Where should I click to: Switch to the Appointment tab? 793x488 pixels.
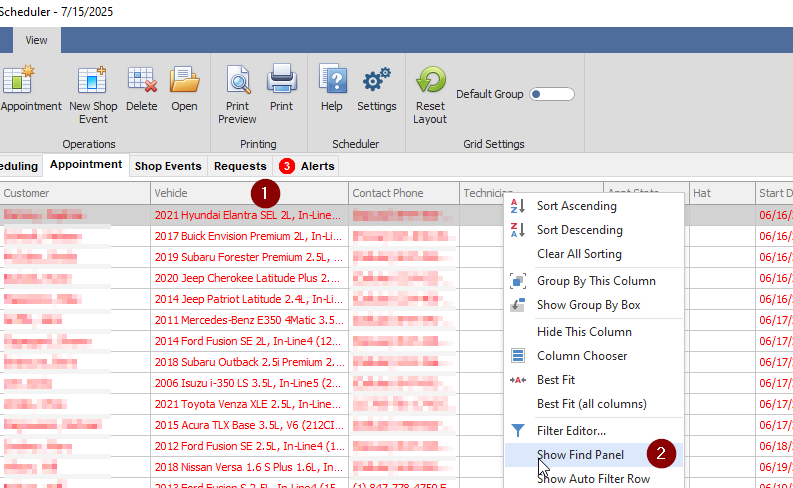[x=86, y=165]
